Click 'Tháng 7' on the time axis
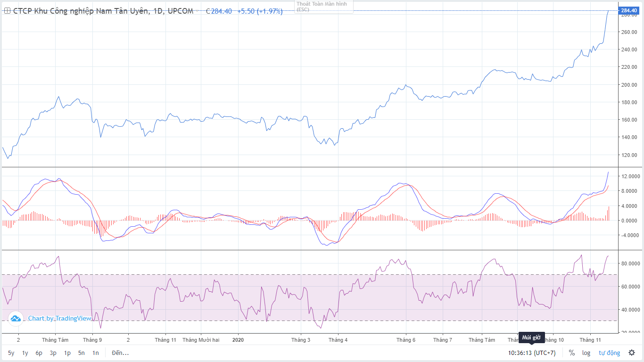644x362 pixels. [443, 340]
